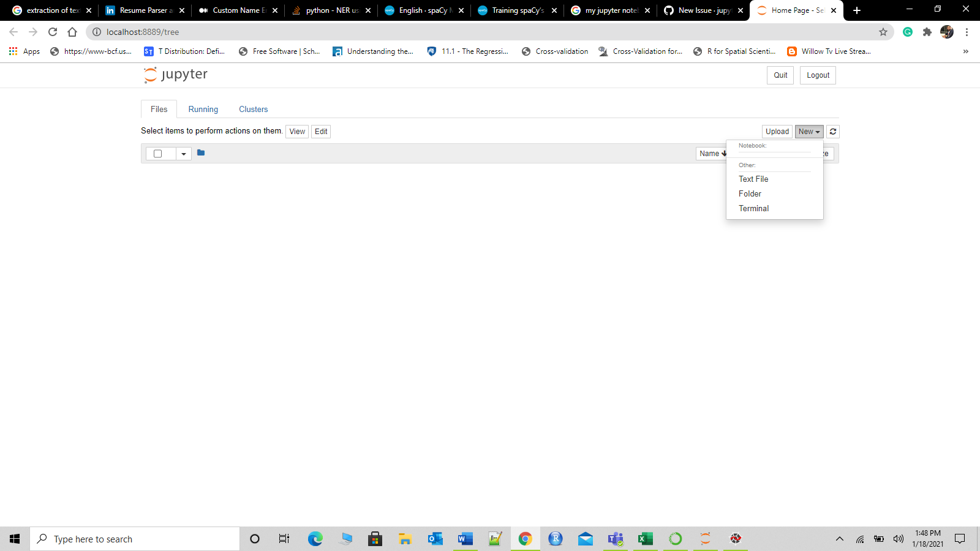Open Microsoft Teams from the taskbar
This screenshot has height=551, width=980.
pos(615,539)
